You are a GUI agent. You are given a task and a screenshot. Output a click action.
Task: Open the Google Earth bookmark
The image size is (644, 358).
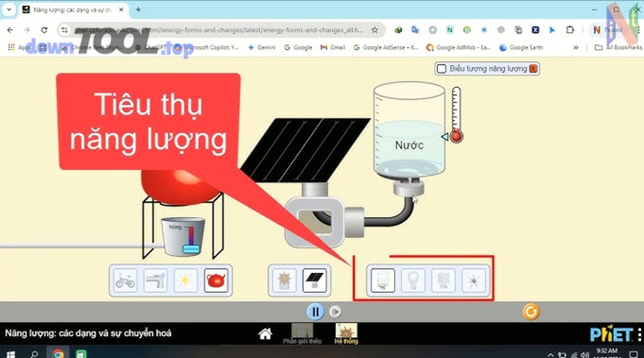click(521, 48)
